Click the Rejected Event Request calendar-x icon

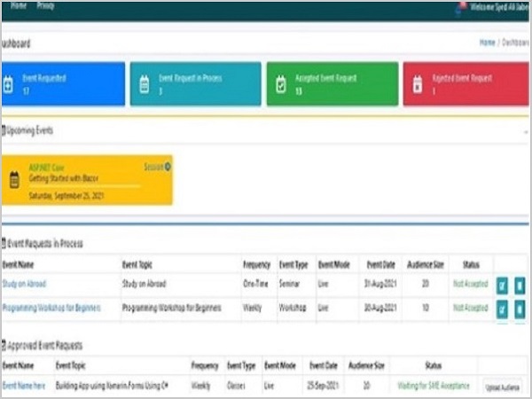click(418, 84)
